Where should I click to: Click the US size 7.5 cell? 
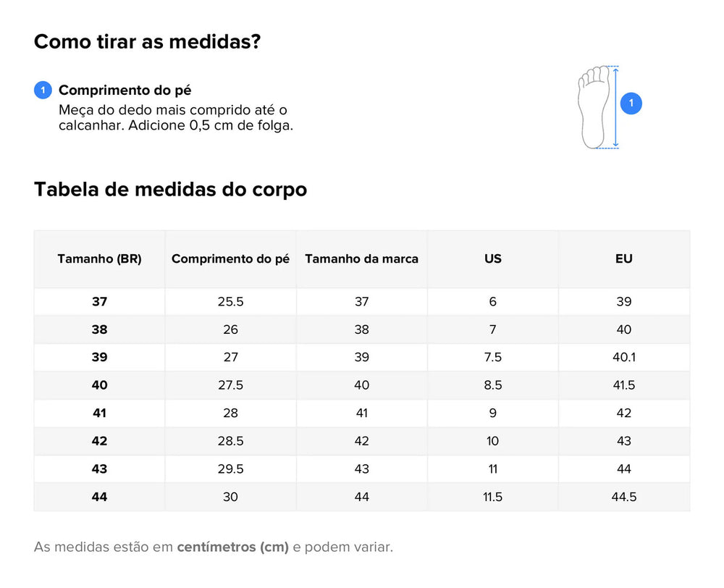tap(492, 357)
